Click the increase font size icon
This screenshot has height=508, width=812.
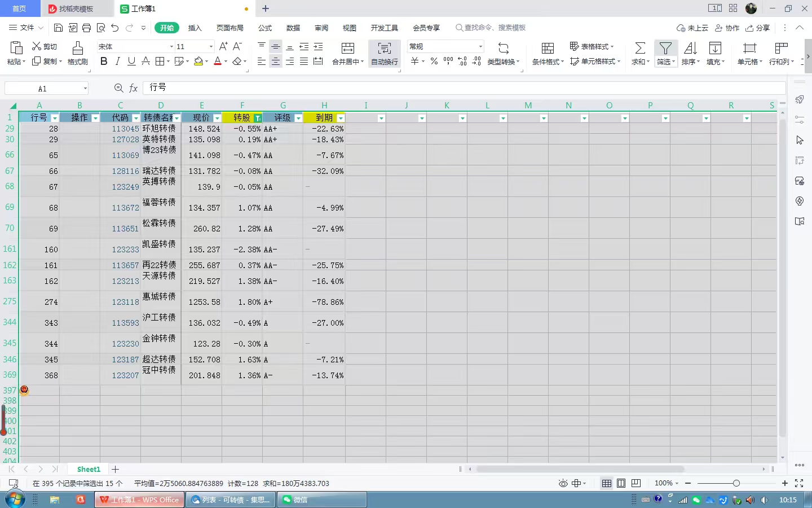[223, 46]
